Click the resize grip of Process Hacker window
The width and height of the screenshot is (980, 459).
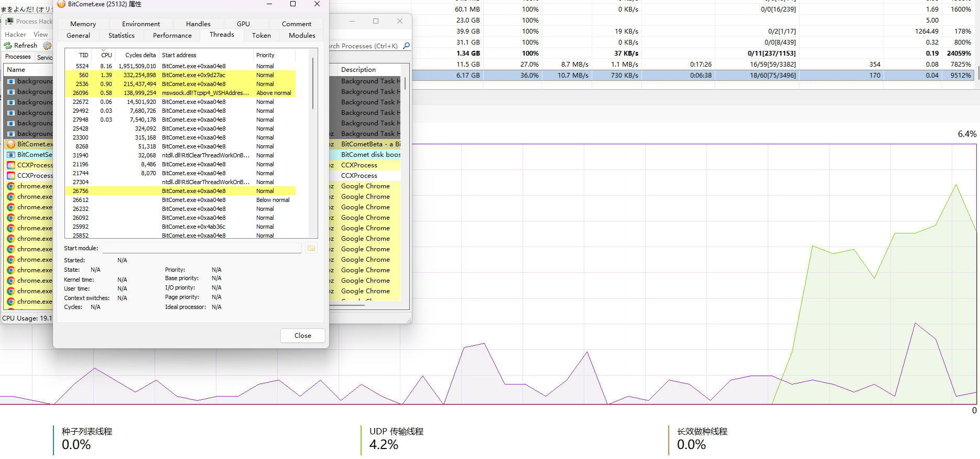[x=409, y=320]
